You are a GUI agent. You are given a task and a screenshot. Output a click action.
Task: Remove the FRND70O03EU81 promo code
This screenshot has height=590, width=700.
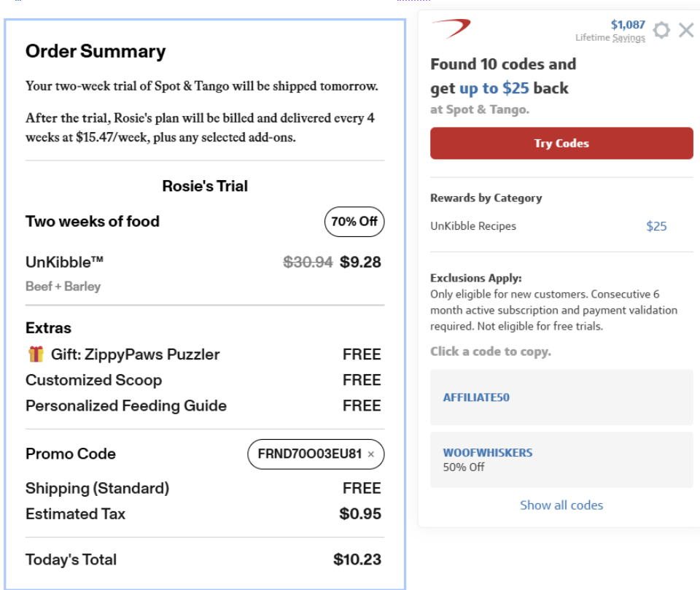(x=370, y=454)
